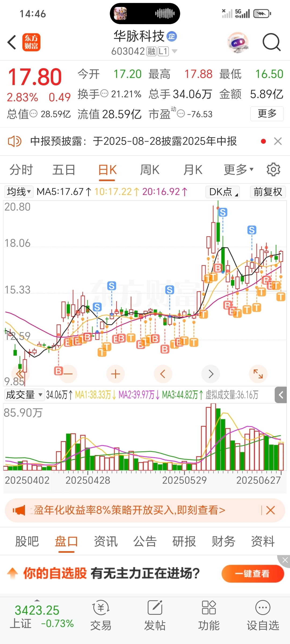Switch to 五日 chart tab
The width and height of the screenshot is (290, 644).
click(x=64, y=170)
